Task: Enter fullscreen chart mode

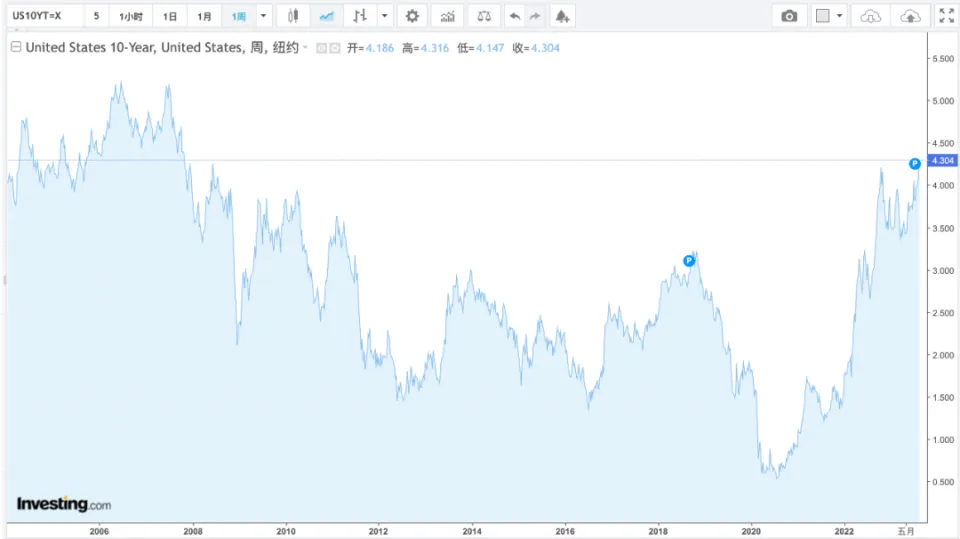Action: tap(945, 16)
